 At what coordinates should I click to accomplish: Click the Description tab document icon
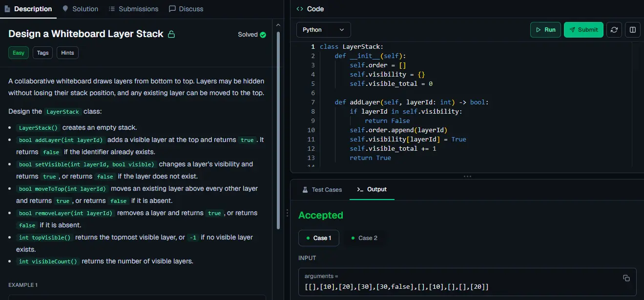coord(7,9)
